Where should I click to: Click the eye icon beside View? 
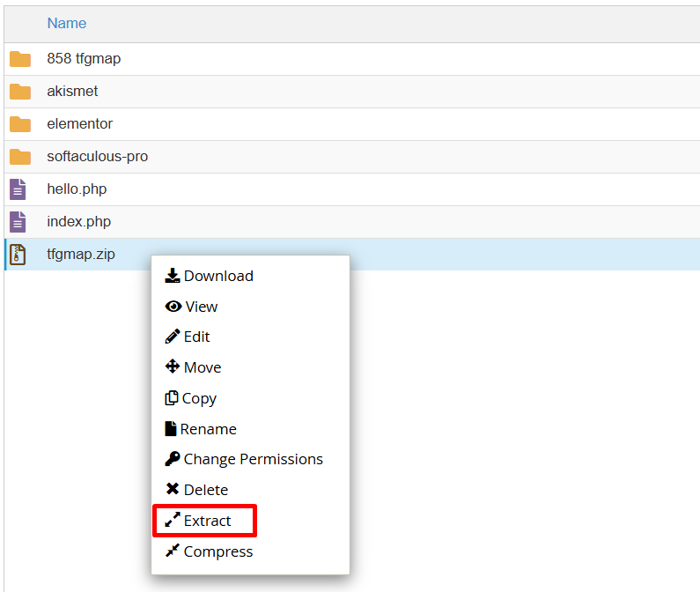tap(173, 307)
